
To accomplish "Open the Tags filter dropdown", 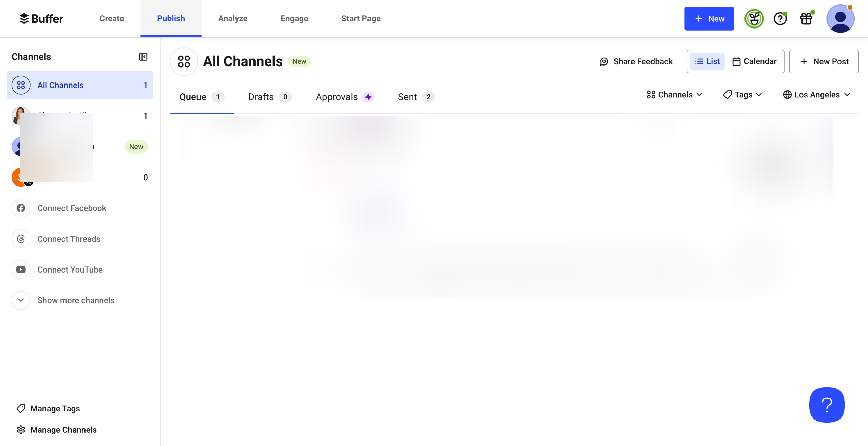I will [x=743, y=95].
